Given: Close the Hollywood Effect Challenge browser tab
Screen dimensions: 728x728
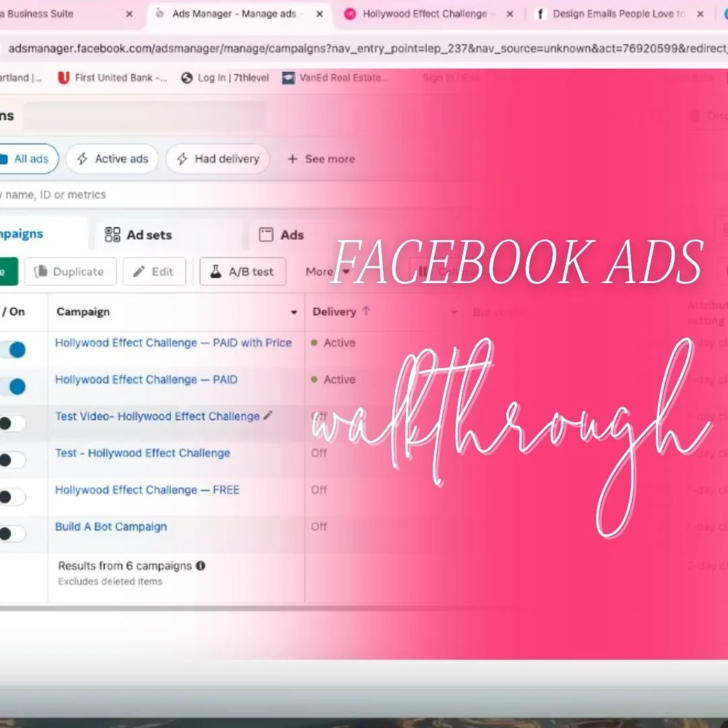Looking at the screenshot, I should coord(510,14).
